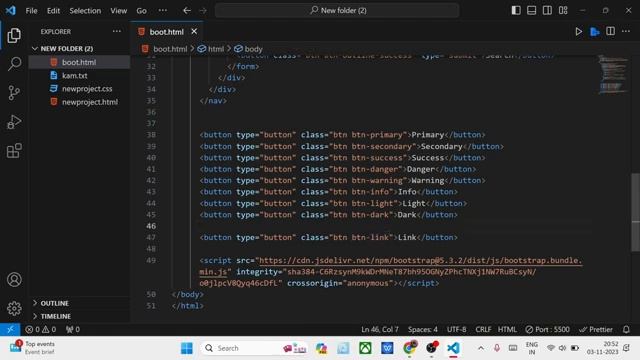Open notifications bell in status bar

tap(626, 329)
